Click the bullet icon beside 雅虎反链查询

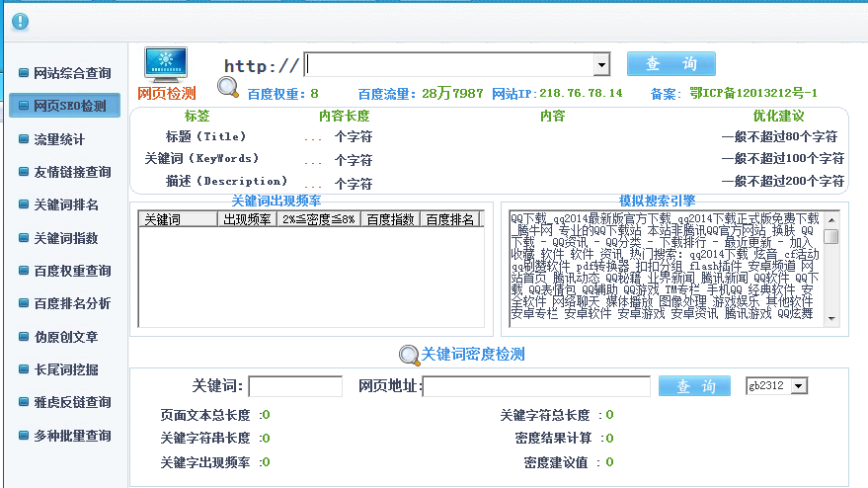[23, 401]
